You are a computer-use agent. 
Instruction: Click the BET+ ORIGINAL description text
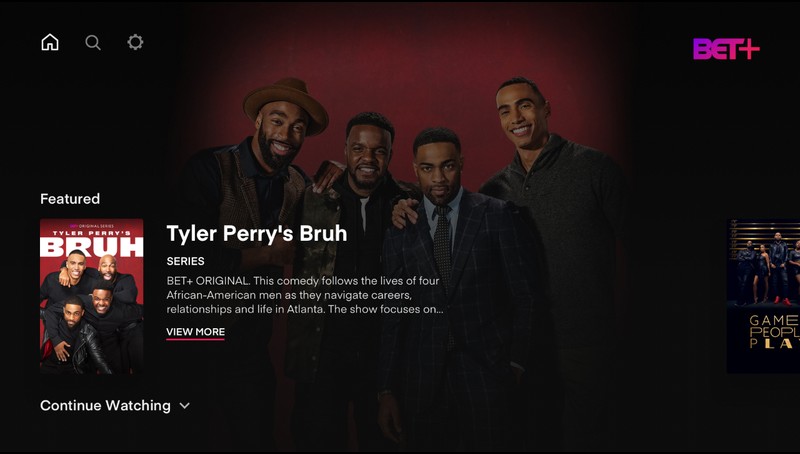305,295
